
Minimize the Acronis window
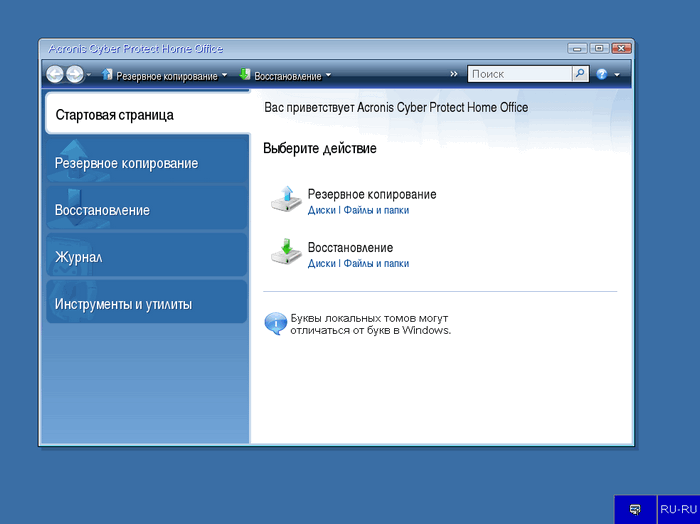[x=577, y=48]
